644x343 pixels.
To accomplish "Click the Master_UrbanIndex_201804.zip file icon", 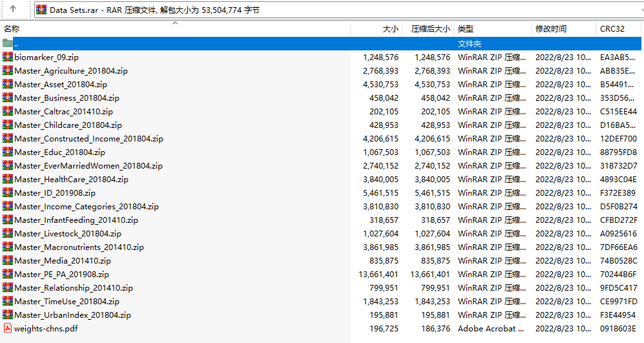I will click(7, 315).
